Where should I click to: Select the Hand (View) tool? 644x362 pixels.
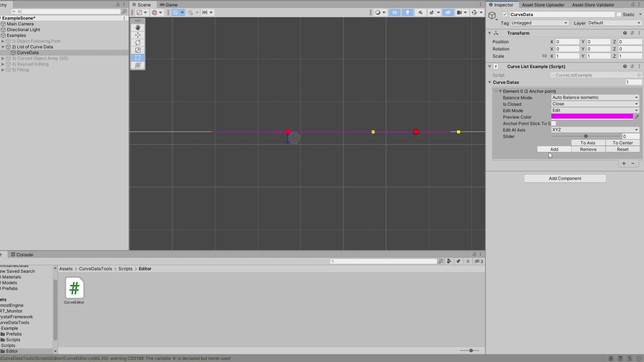tap(138, 27)
